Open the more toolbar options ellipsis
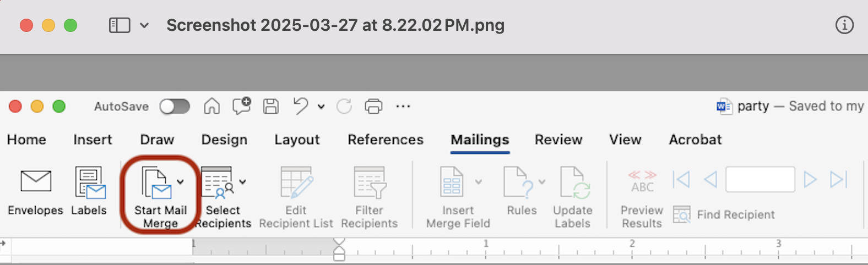Image resolution: width=868 pixels, height=265 pixels. coord(403,106)
